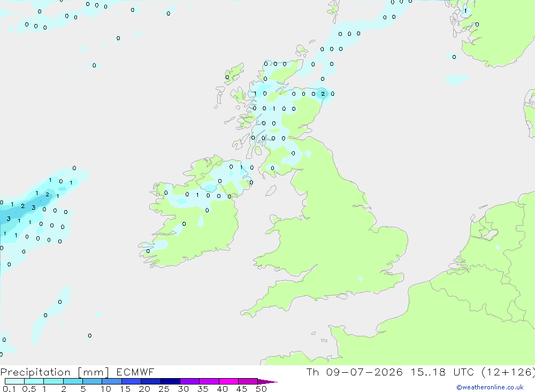Select the 30–35 mm purple legend swatch
Viewport: 535px width, 392px height.
pos(190,381)
